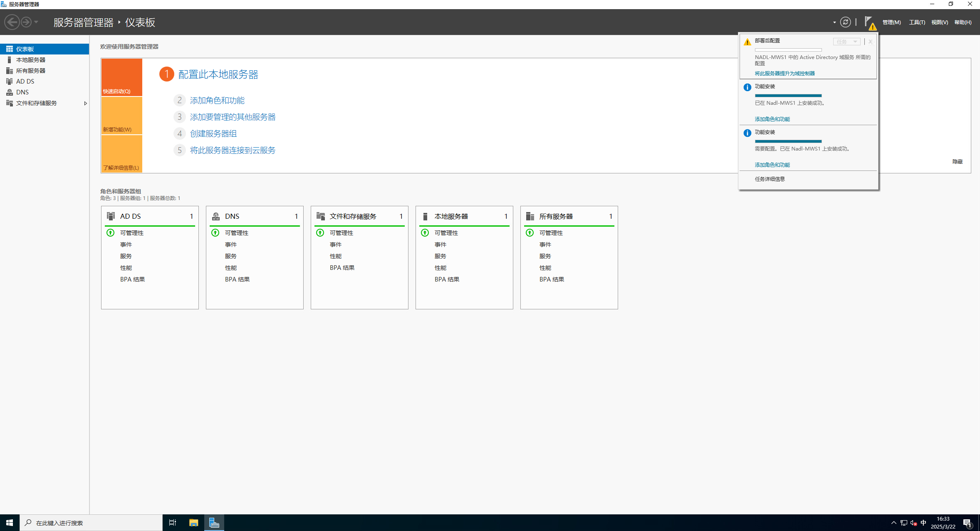
Task: Show hidden system tray icons
Action: point(893,523)
